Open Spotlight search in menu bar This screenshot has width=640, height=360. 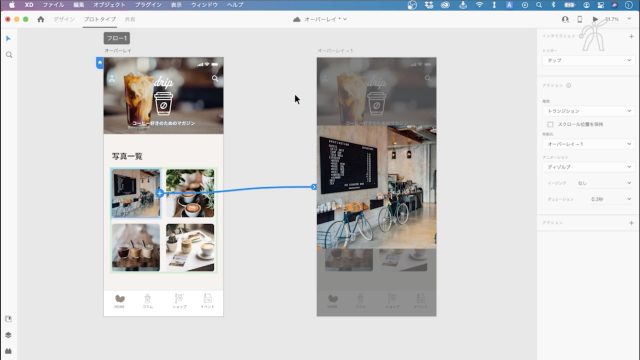point(539,5)
